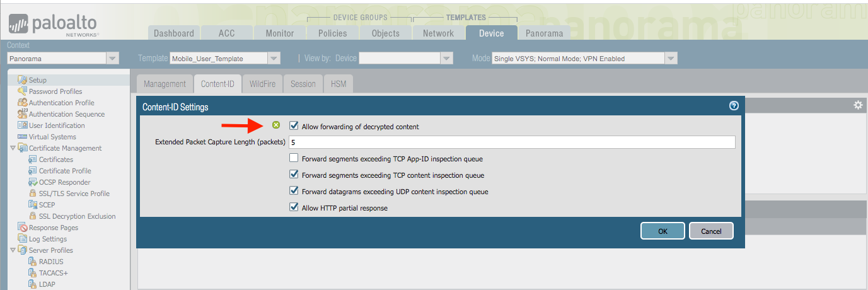Viewport: 868px width, 290px height.
Task: Click the SSL/TLS Service Profile lock icon
Action: (33, 194)
